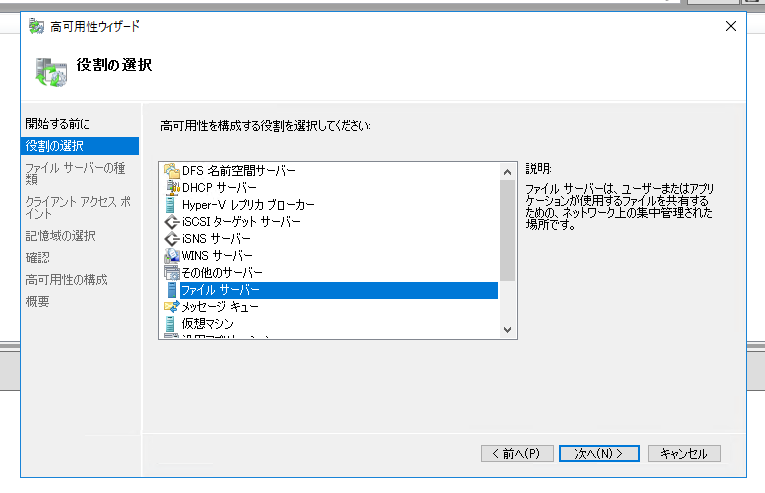
Task: Click the Hyper-V レプリカ ブローカー icon
Action: tap(170, 205)
